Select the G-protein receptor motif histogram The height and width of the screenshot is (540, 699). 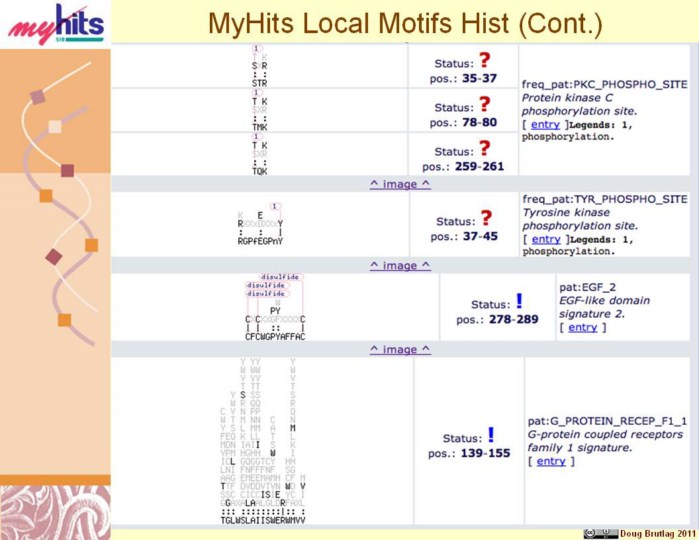263,440
